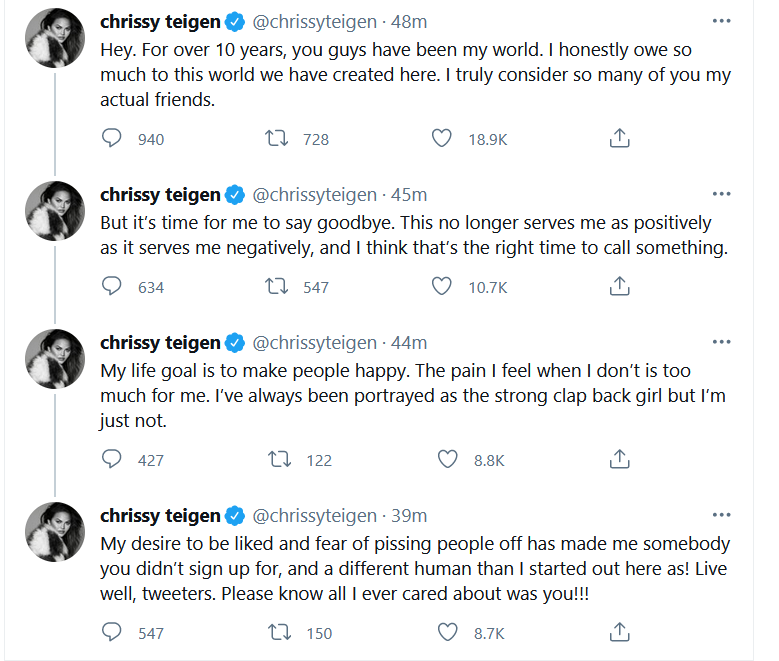Retweet the tweet with 547 retweets
This screenshot has height=661, width=779.
click(278, 287)
